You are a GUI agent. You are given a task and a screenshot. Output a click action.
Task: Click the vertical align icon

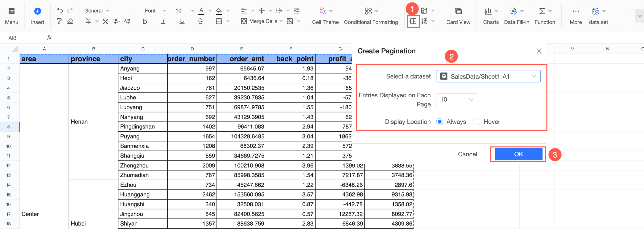[x=262, y=11]
